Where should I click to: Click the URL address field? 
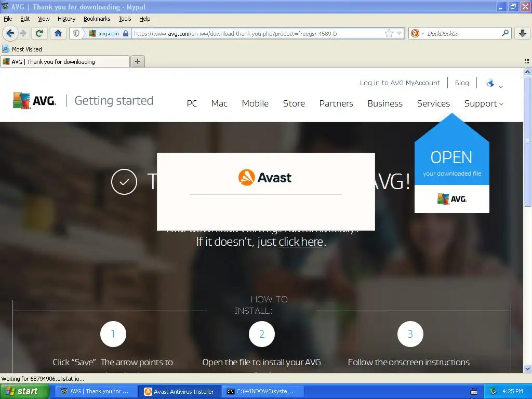258,33
